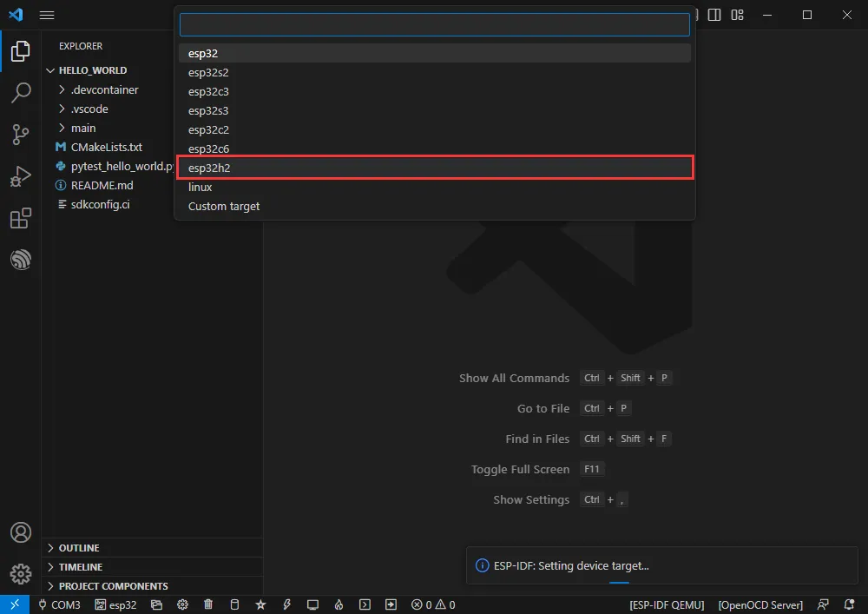This screenshot has height=614, width=868.
Task: Click the OpenOCD Server status item
Action: (x=760, y=604)
